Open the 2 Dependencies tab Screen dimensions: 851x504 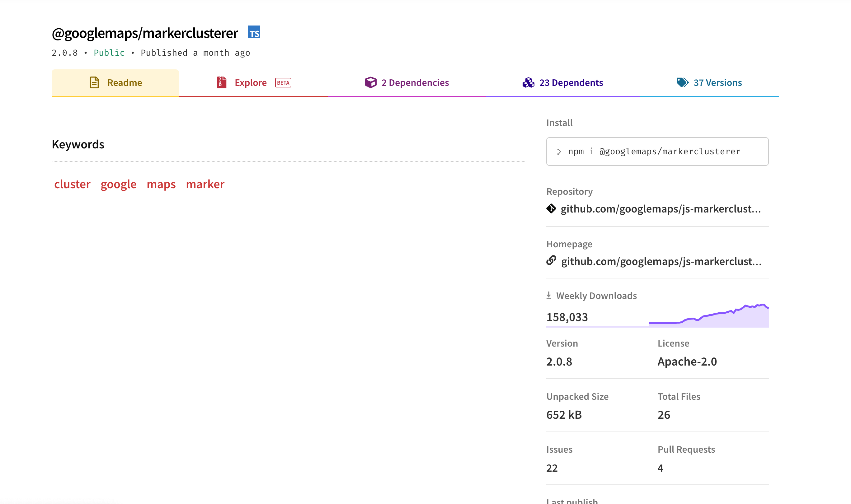coord(415,82)
